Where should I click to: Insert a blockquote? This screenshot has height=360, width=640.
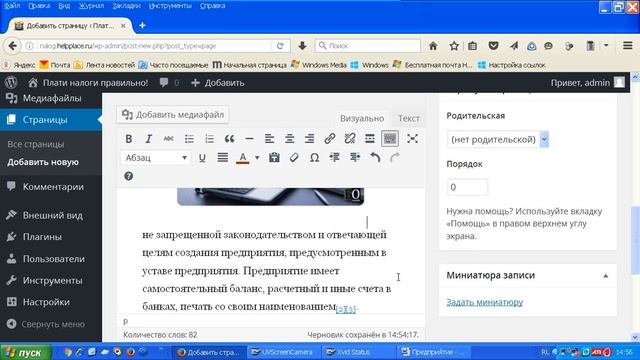229,139
